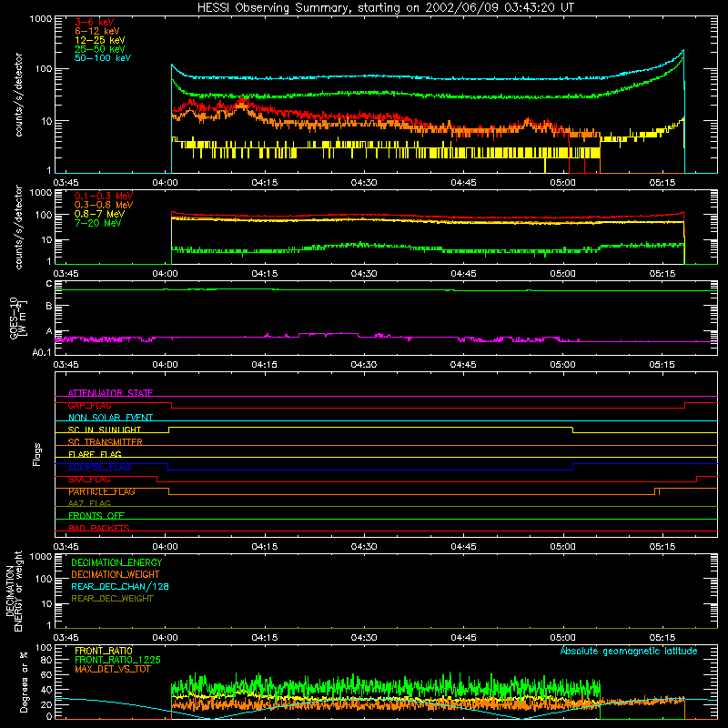This screenshot has width=728, height=728.
Task: Select the SAA_FLAG label
Action: click(x=89, y=479)
